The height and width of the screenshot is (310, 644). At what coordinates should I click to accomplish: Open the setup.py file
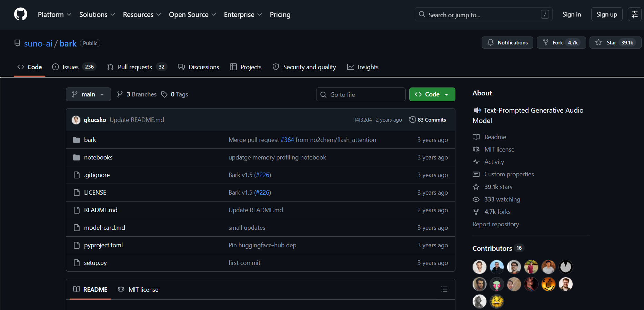pyautogui.click(x=95, y=263)
